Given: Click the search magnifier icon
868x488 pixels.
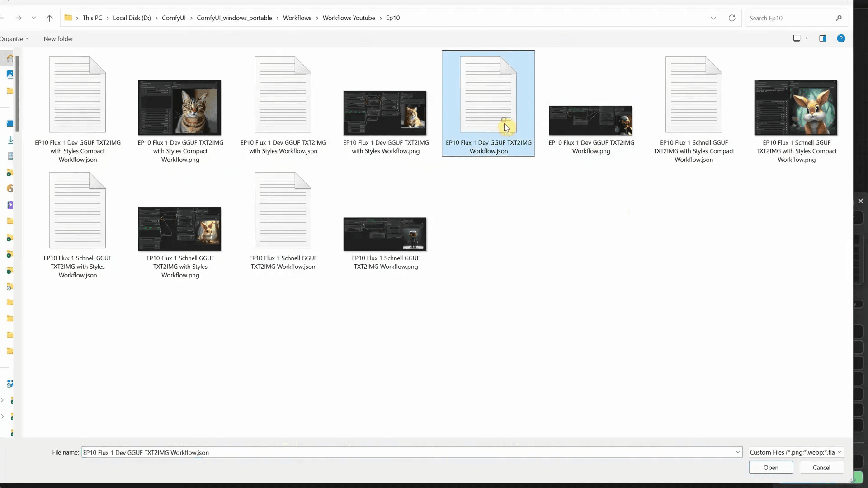Looking at the screenshot, I should point(839,18).
